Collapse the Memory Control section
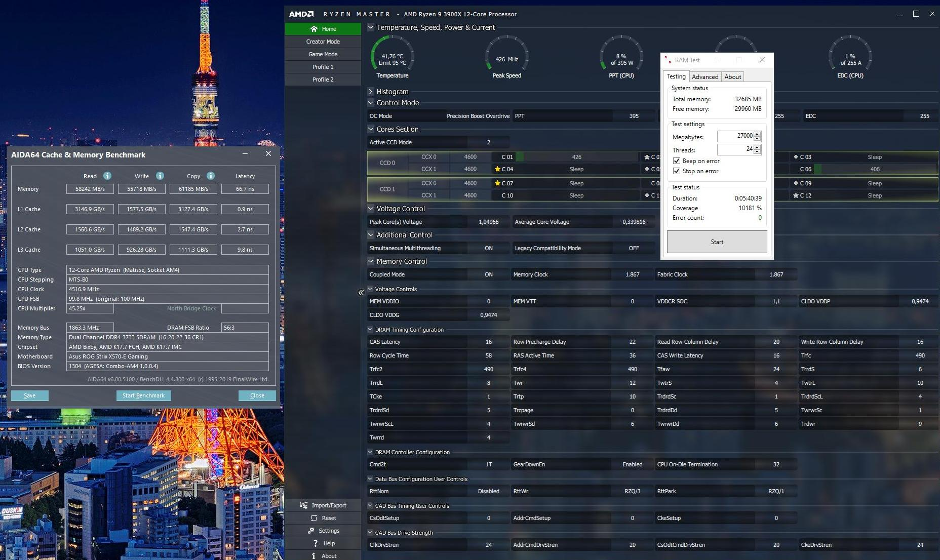Screen dimensions: 940x560 coord(371,261)
